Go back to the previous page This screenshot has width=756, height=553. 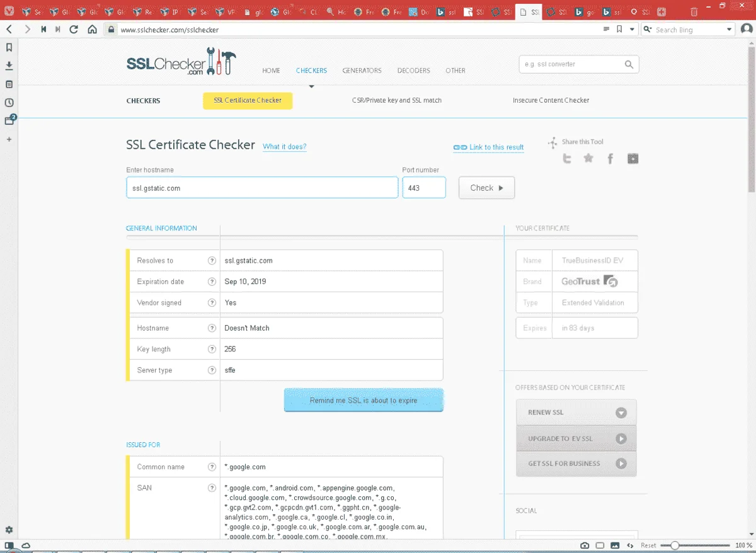click(9, 29)
